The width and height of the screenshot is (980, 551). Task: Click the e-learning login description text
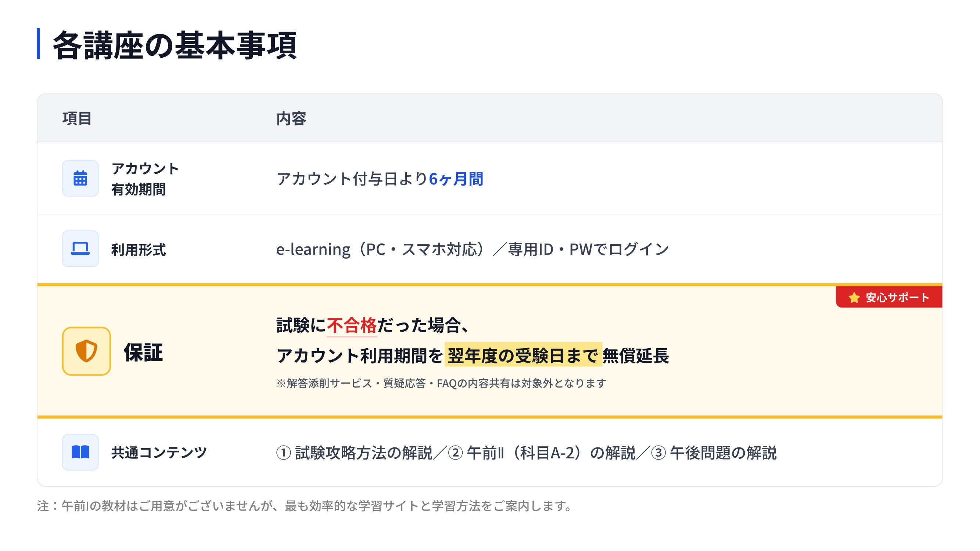click(x=472, y=249)
